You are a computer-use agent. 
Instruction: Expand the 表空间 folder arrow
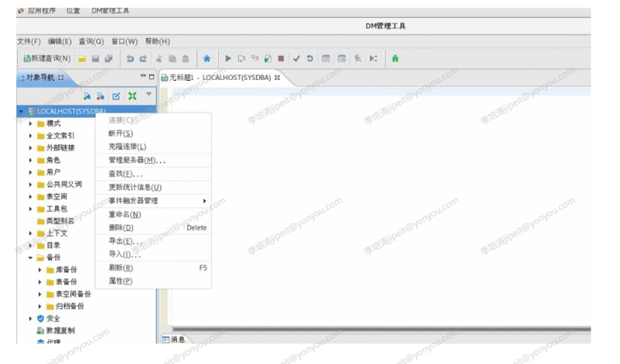pos(30,196)
